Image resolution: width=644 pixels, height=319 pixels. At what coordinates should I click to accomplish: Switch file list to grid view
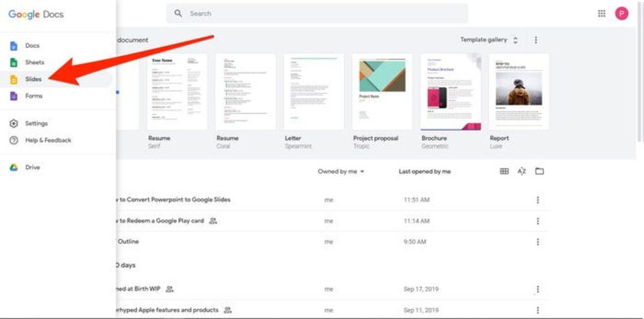click(504, 171)
